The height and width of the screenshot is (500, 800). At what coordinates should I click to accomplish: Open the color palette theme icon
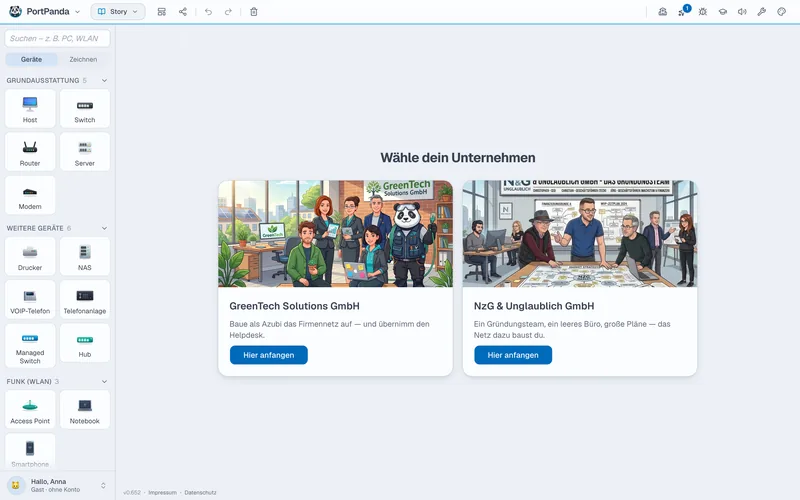pyautogui.click(x=782, y=12)
